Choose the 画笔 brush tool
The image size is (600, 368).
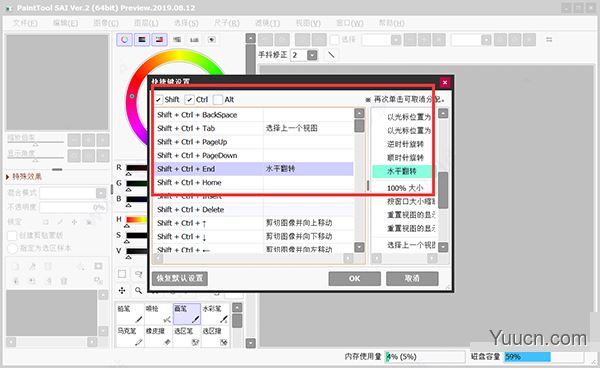pos(187,314)
